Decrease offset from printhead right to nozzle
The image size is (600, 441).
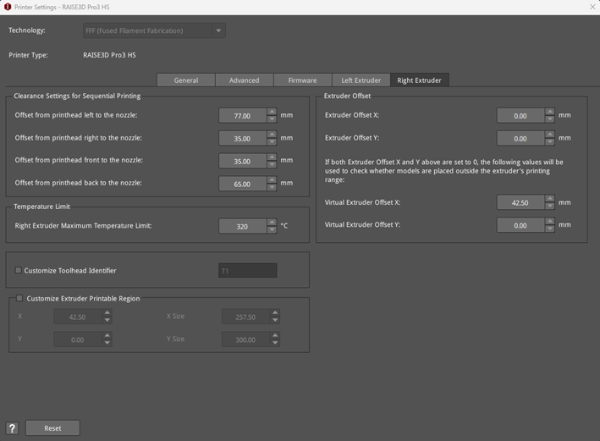coord(271,141)
